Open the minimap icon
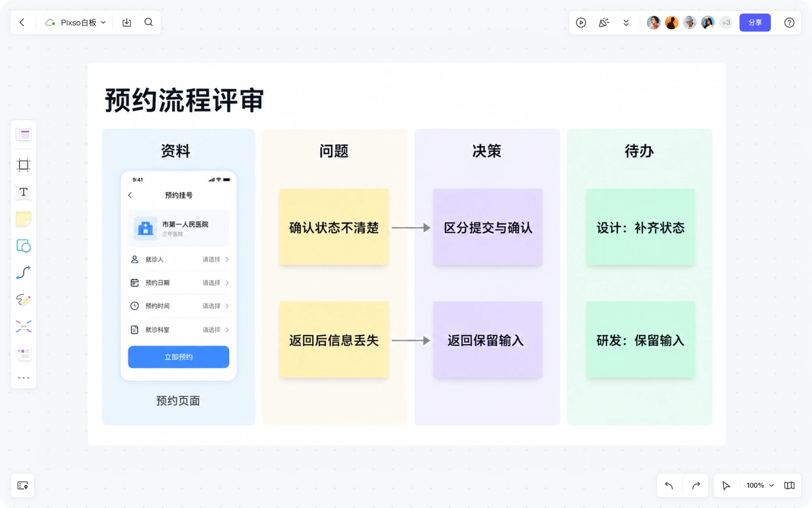 [789, 485]
